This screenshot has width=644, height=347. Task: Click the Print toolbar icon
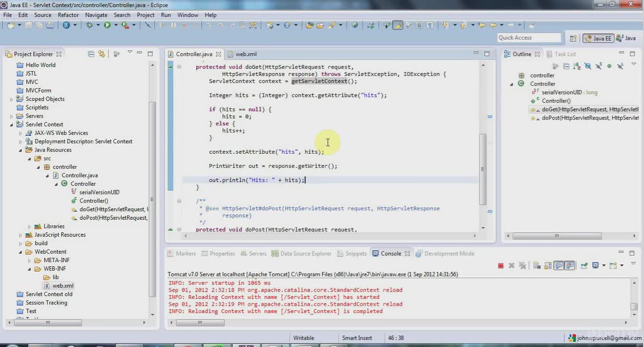click(50, 25)
